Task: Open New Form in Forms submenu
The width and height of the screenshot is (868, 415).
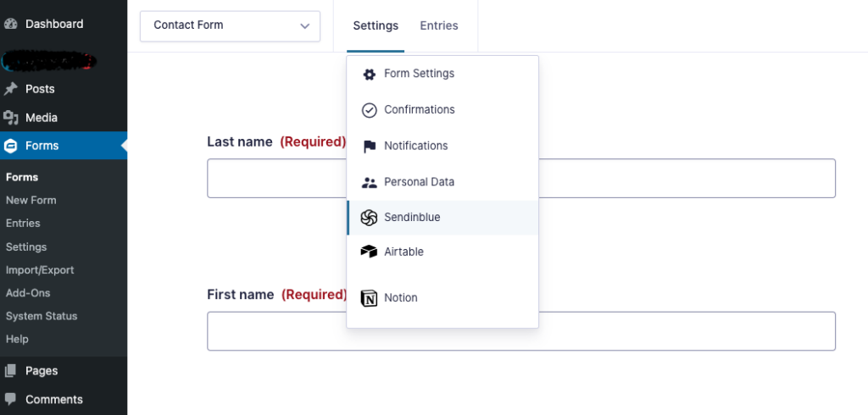Action: [31, 201]
